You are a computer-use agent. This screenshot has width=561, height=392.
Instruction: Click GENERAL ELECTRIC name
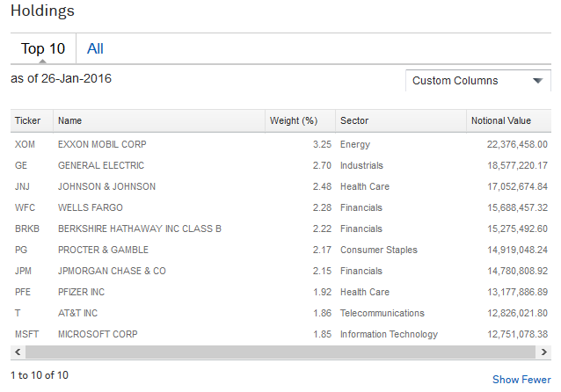pyautogui.click(x=101, y=165)
